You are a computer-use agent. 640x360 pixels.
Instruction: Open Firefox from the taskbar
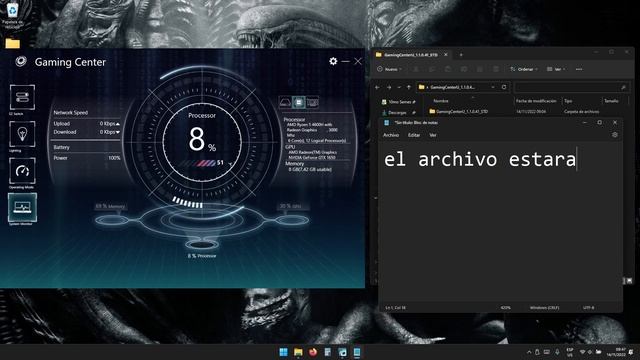click(313, 352)
